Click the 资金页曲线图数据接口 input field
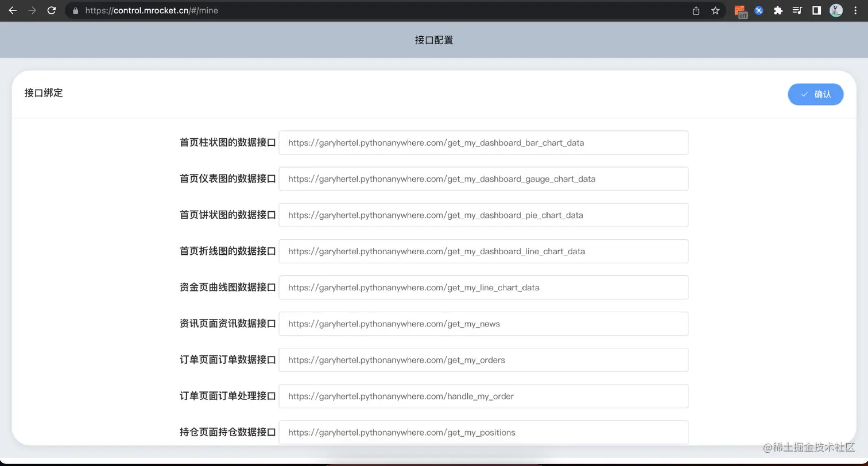This screenshot has width=868, height=466. 483,287
